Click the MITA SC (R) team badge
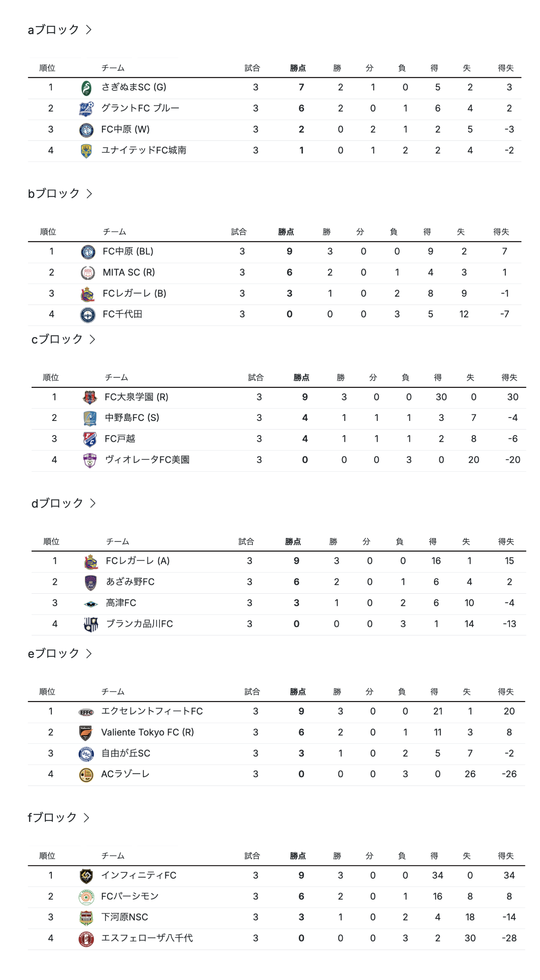 pyautogui.click(x=88, y=273)
